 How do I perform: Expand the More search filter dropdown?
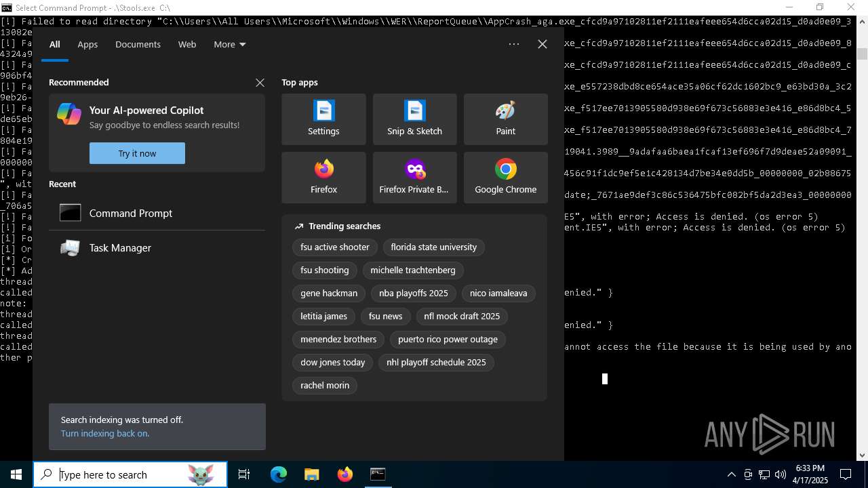pos(230,44)
